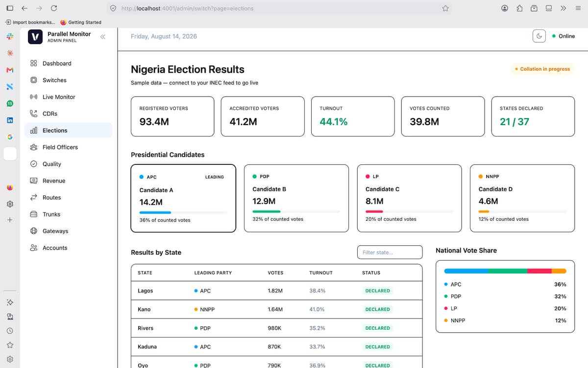Open LinkedIn from the browser sidebar
The image size is (588, 368).
coord(10,120)
